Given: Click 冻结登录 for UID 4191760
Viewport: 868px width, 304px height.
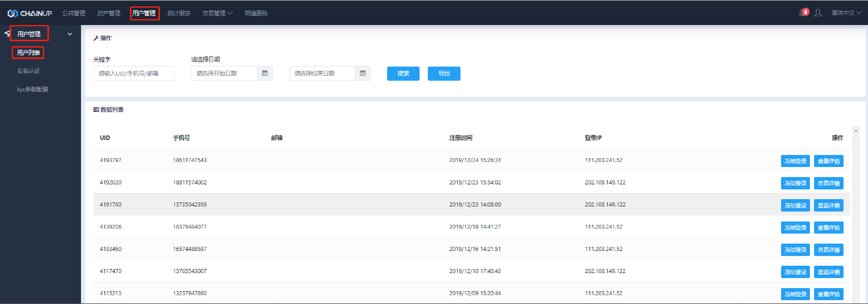Looking at the screenshot, I should point(795,206).
